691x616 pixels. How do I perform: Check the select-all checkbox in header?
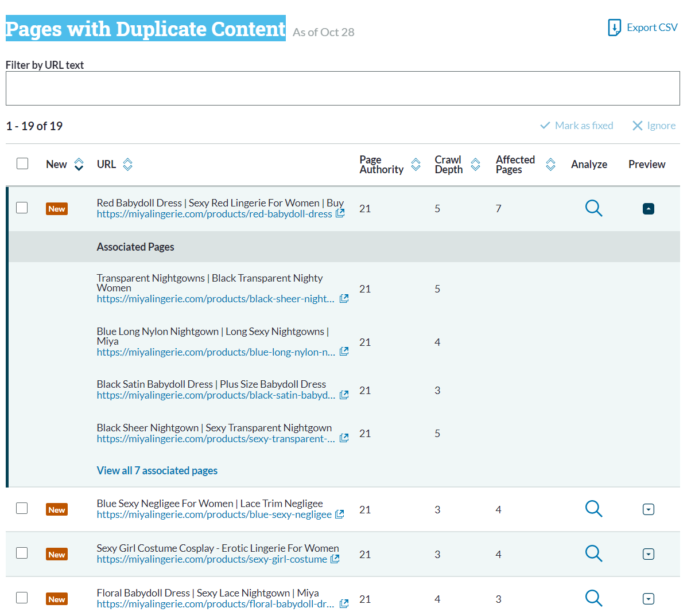click(x=22, y=164)
